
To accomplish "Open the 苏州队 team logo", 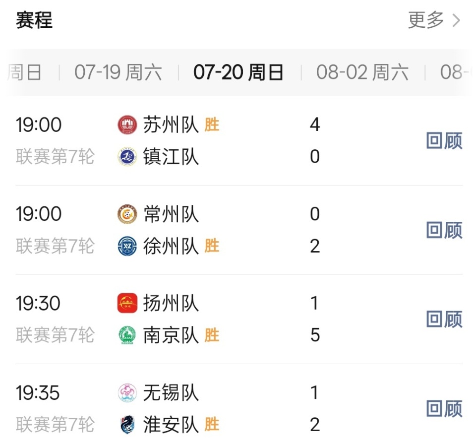I will point(127,125).
